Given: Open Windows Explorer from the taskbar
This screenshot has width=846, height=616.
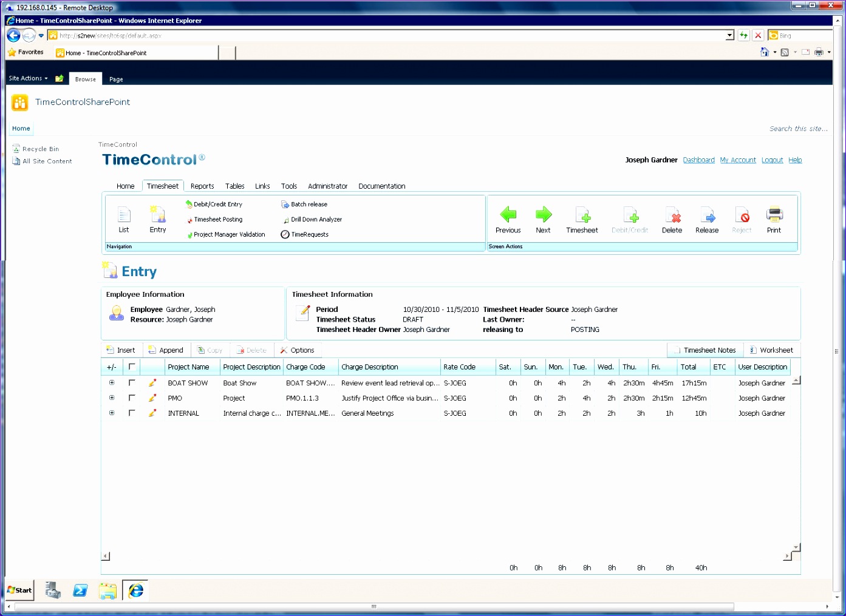Looking at the screenshot, I should 107,591.
